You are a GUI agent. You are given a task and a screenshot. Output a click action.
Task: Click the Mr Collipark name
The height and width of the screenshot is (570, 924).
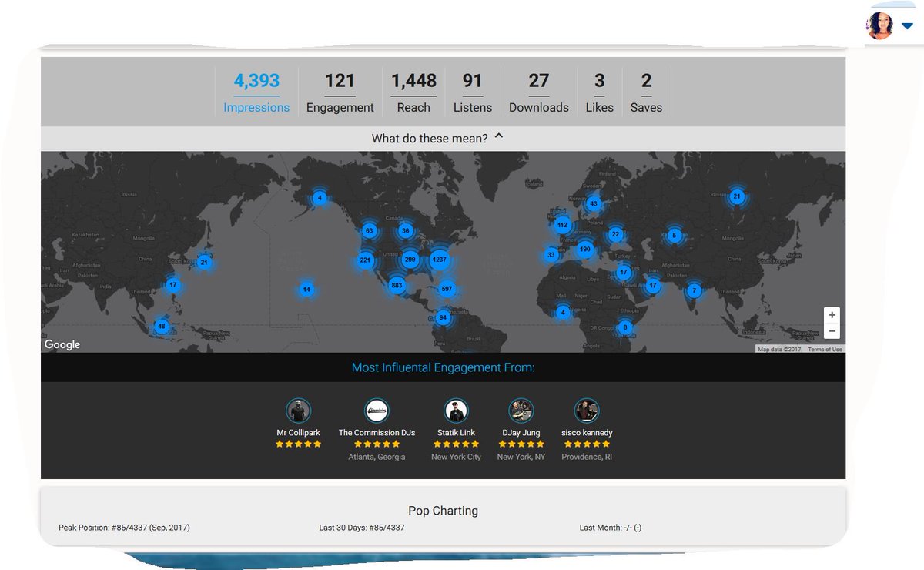tap(298, 433)
